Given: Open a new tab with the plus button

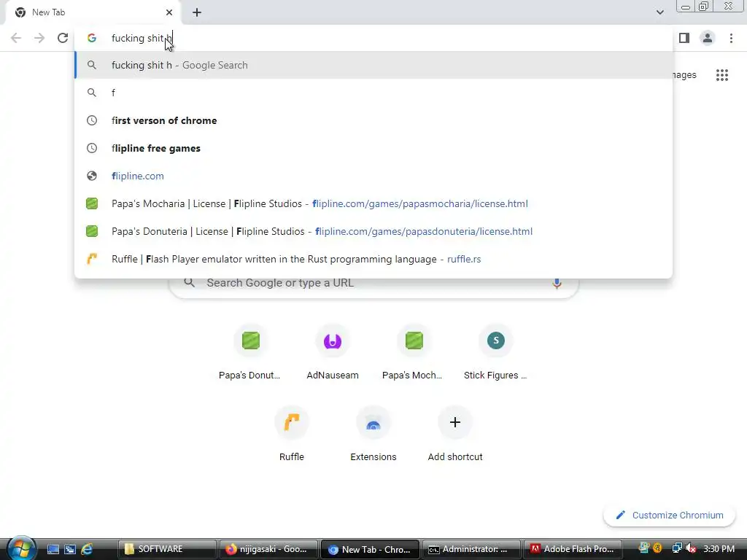Looking at the screenshot, I should [197, 12].
